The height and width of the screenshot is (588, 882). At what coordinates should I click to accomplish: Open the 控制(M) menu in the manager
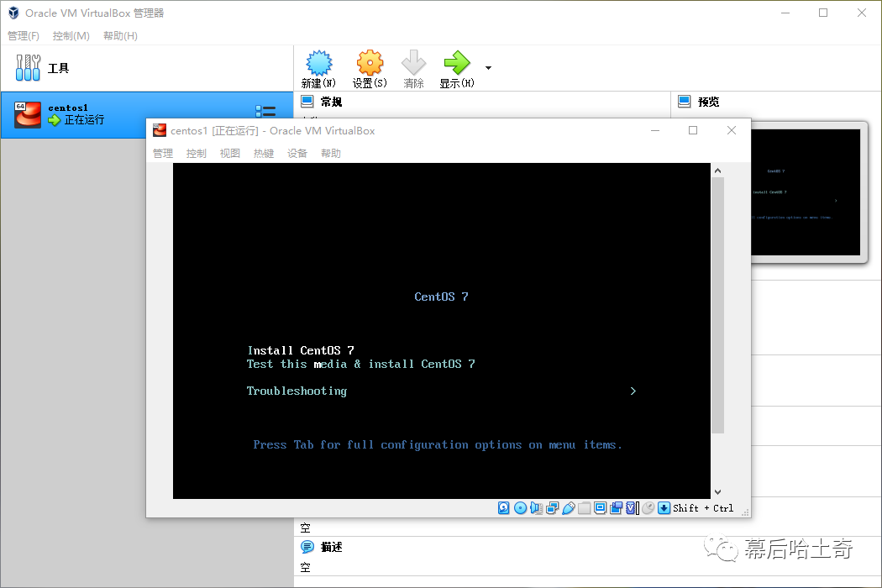[x=71, y=36]
